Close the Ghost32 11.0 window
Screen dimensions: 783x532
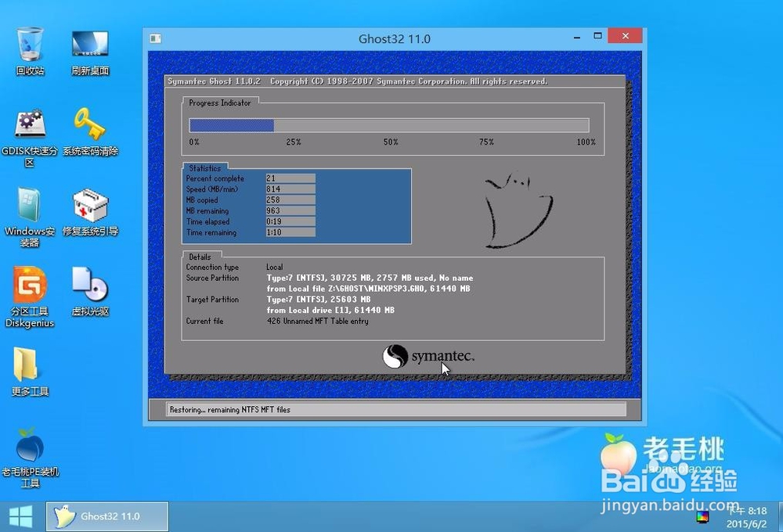(625, 36)
